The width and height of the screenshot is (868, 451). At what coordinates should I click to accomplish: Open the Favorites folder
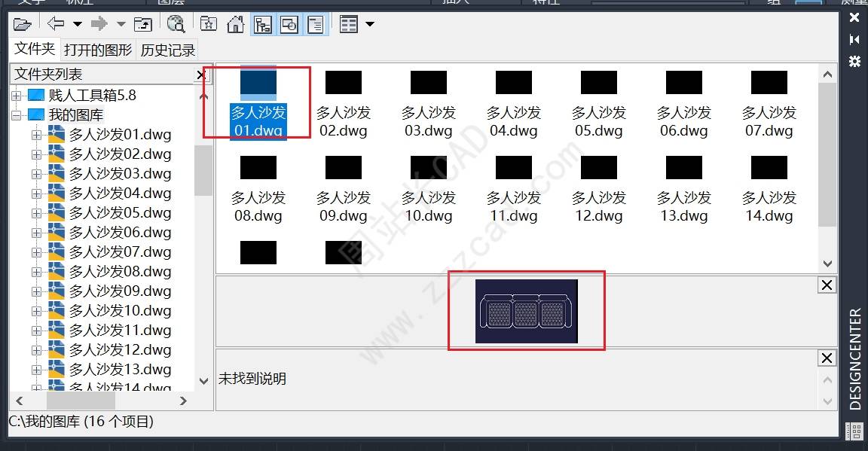coord(209,24)
